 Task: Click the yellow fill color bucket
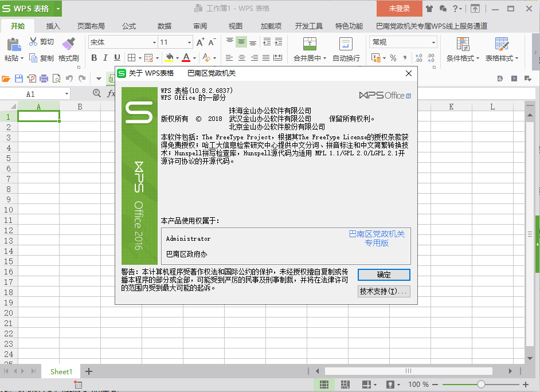tap(169, 58)
